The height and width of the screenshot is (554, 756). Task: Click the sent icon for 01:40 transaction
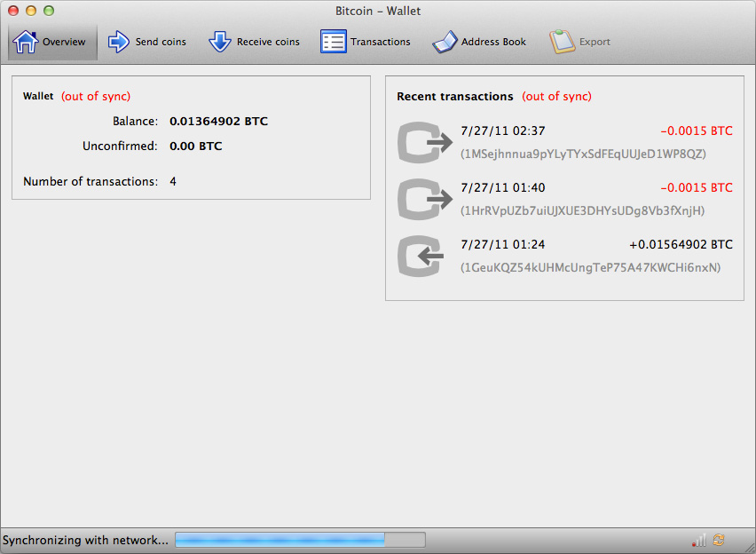[425, 199]
